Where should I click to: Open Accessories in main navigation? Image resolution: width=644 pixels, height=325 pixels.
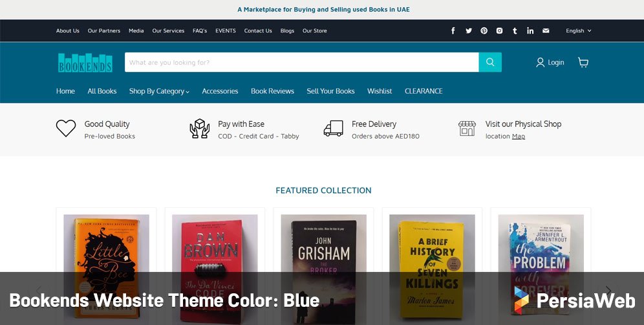point(220,91)
